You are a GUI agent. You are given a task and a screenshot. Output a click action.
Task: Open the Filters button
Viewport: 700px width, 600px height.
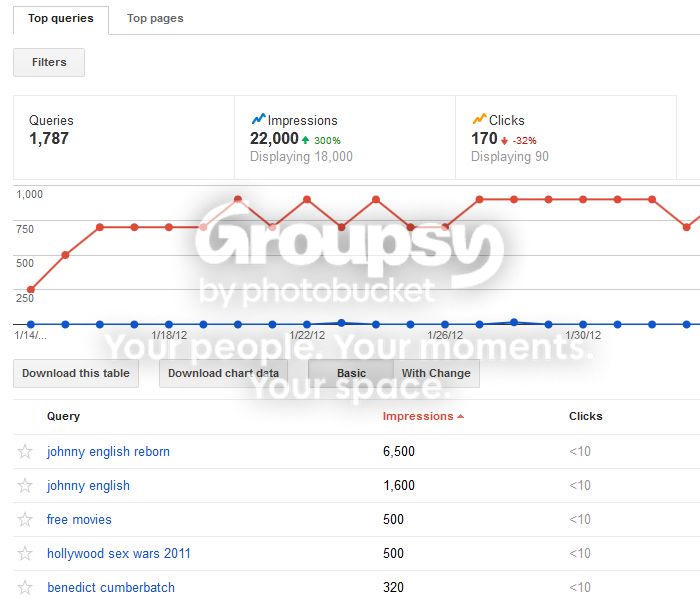pos(49,62)
